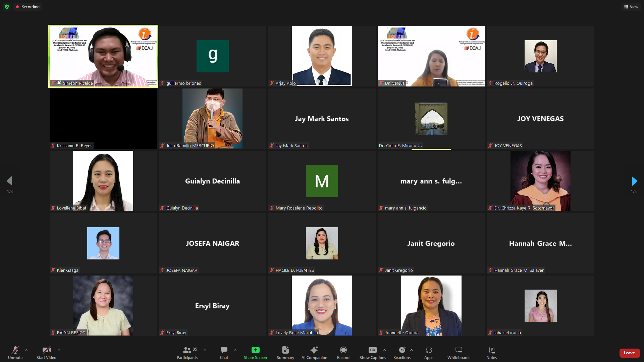The image size is (644, 362).
Task: Open the Notes tool
Action: pyautogui.click(x=491, y=353)
